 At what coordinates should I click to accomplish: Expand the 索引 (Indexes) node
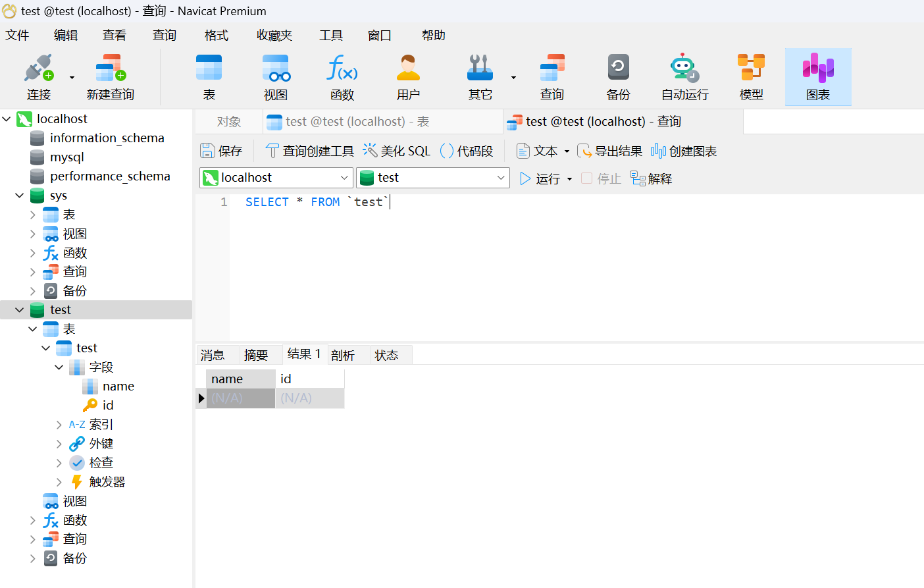[59, 425]
